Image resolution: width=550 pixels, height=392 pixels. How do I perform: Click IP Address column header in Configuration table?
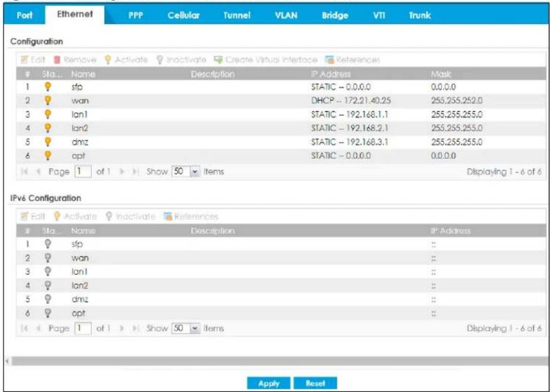(330, 74)
